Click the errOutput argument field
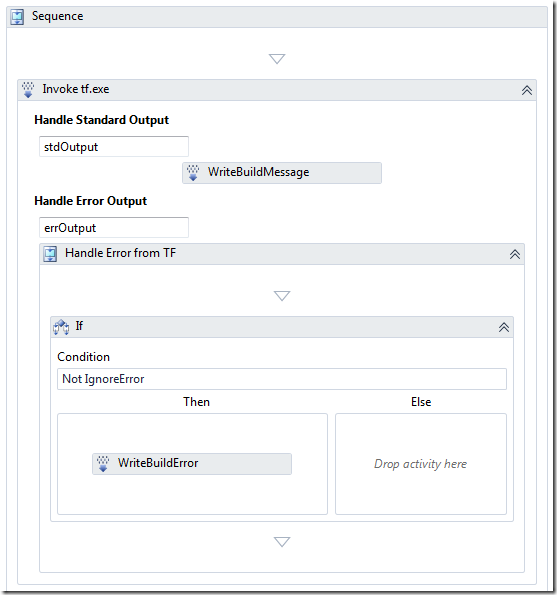This screenshot has width=557, height=595. click(x=114, y=227)
